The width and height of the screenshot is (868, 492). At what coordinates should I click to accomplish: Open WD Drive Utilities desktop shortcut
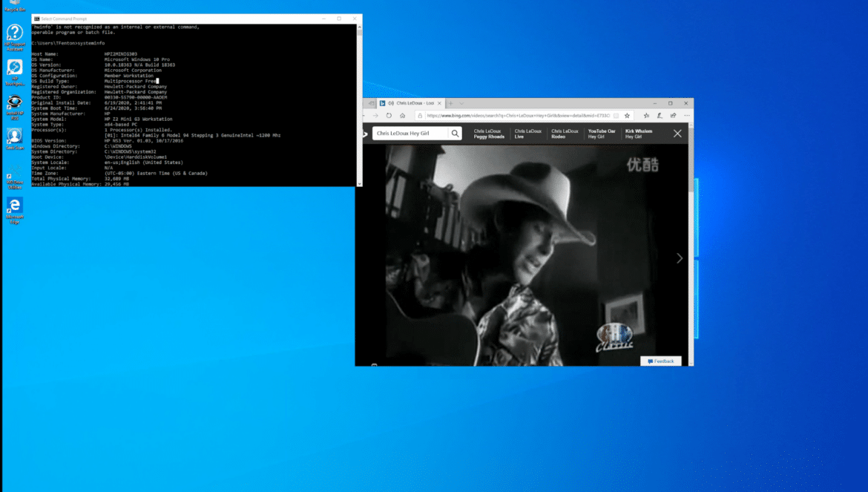tap(14, 178)
